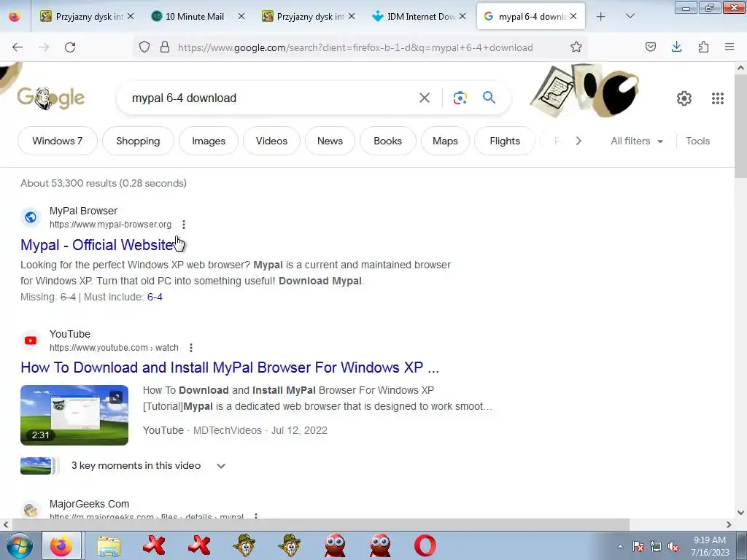Open Firefox hamburger application menu

729,47
